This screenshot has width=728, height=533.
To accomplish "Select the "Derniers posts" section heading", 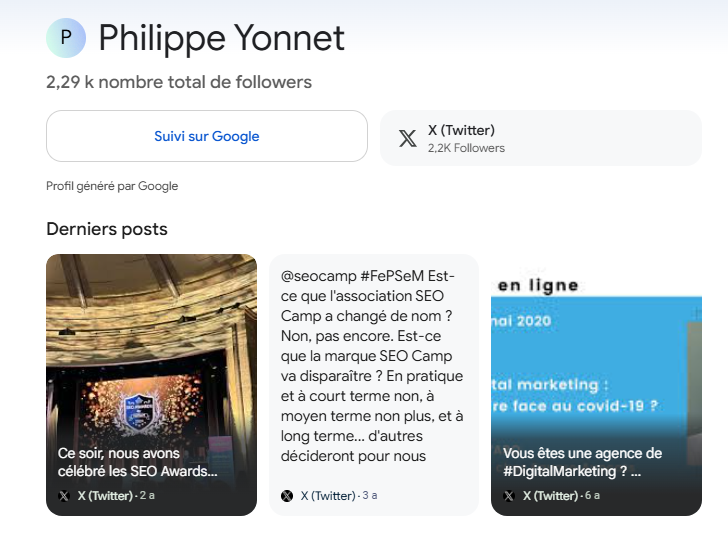I will click(107, 229).
